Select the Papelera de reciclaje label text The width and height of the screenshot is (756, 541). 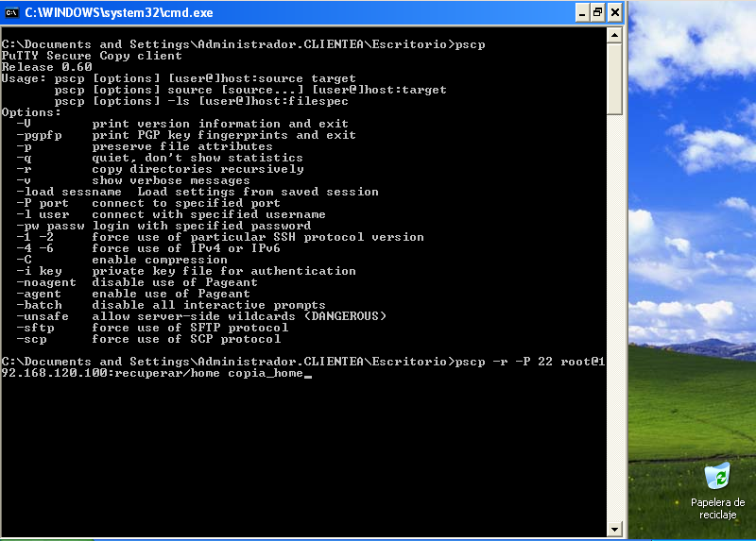(717, 508)
